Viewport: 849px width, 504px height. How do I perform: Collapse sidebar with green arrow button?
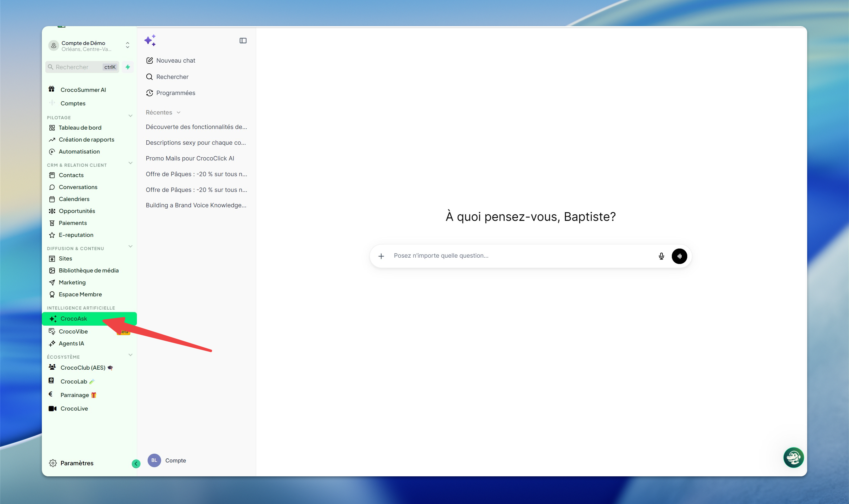click(x=136, y=464)
